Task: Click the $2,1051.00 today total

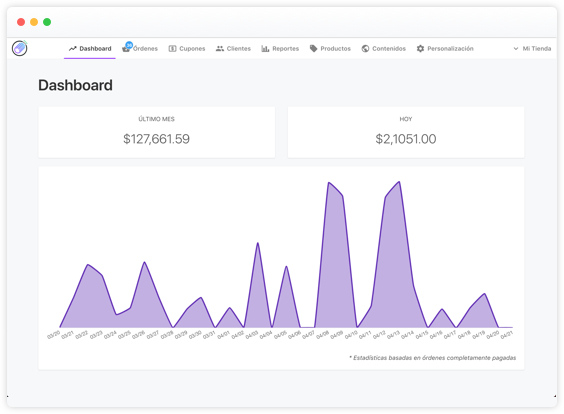Action: (406, 139)
